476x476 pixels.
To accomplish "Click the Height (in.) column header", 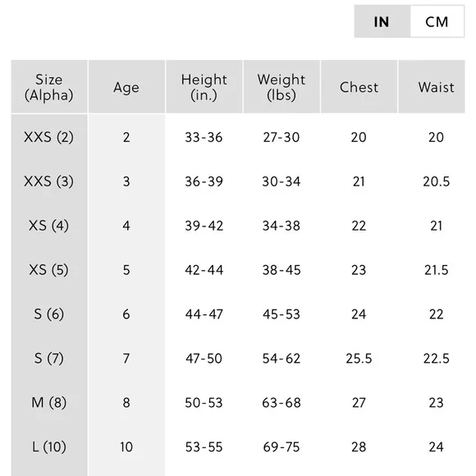I will (x=204, y=87).
